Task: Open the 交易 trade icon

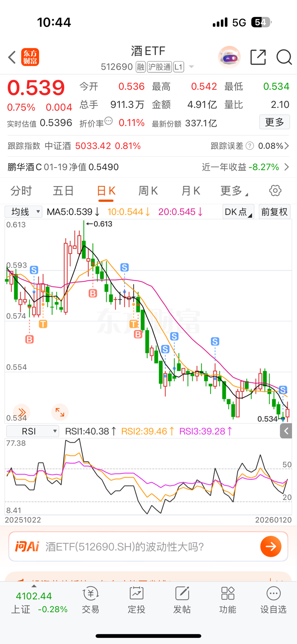Action: (x=91, y=600)
